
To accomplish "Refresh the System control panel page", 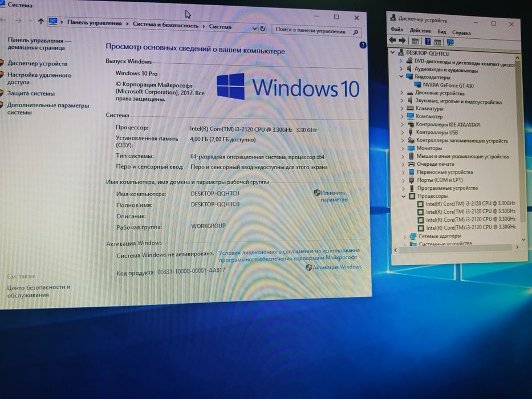I will 262,29.
